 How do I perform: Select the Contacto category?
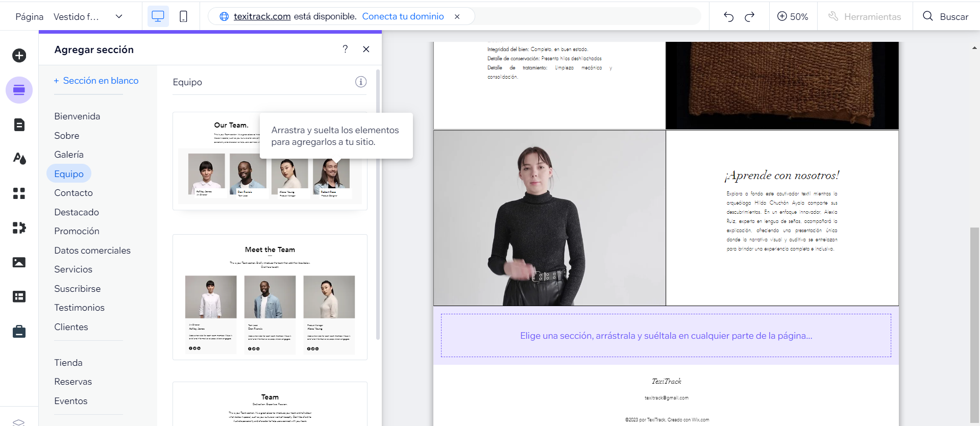pyautogui.click(x=73, y=193)
